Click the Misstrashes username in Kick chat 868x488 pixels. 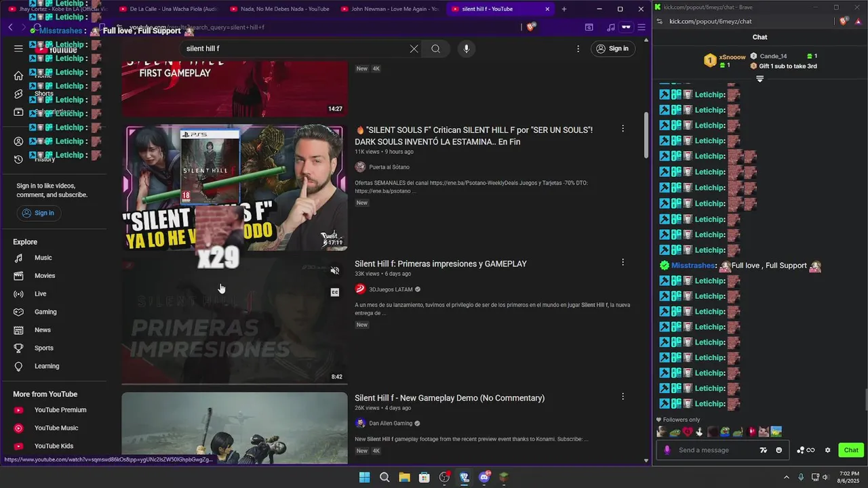(693, 266)
